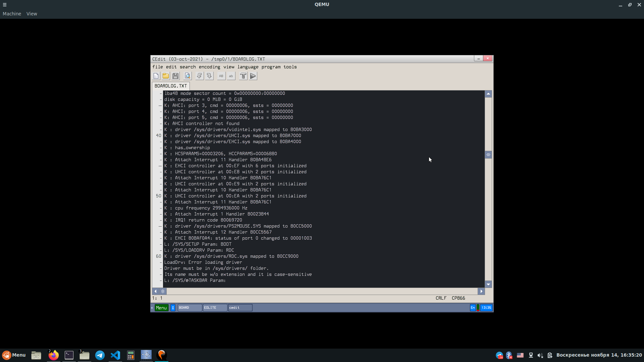Click the Open folder toolbar icon
This screenshot has height=362, width=644.
tap(166, 76)
